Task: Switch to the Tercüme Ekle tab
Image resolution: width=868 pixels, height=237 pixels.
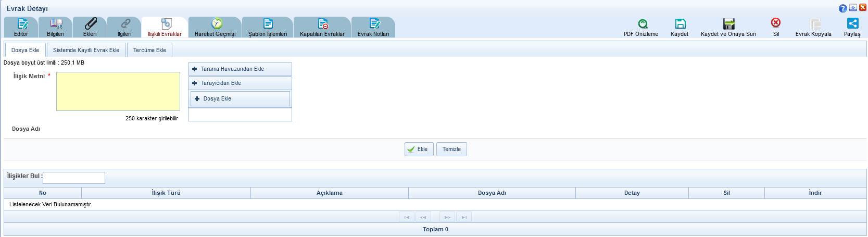Action: (x=149, y=51)
